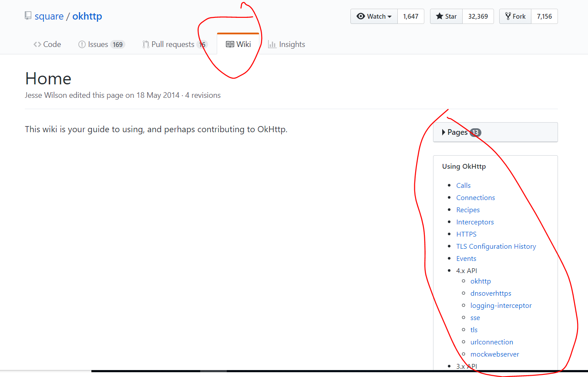Open the sse API link
The height and width of the screenshot is (377, 588).
475,317
